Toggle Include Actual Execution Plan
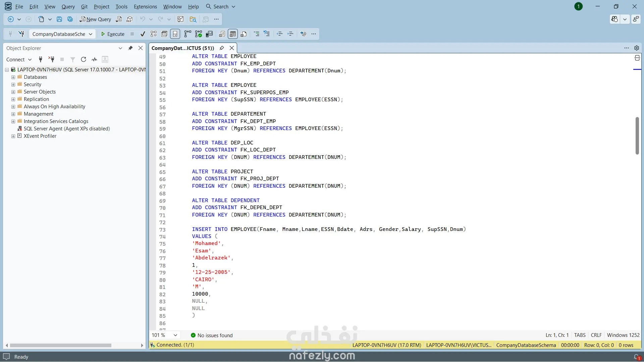644x362 pixels. [x=188, y=34]
